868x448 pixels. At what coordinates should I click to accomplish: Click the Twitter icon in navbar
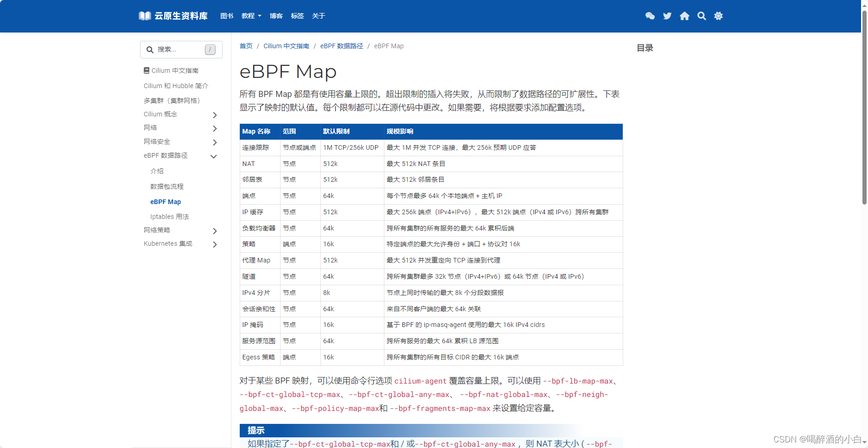pyautogui.click(x=667, y=16)
